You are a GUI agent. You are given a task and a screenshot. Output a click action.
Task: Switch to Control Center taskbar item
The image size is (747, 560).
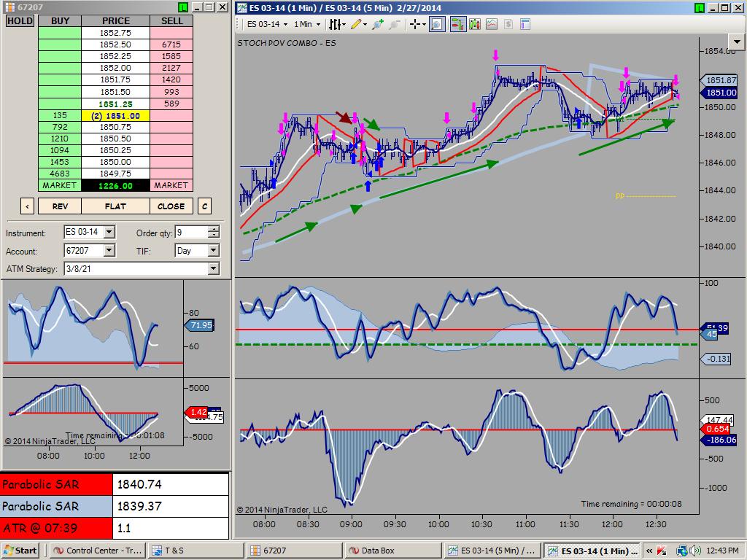click(98, 551)
